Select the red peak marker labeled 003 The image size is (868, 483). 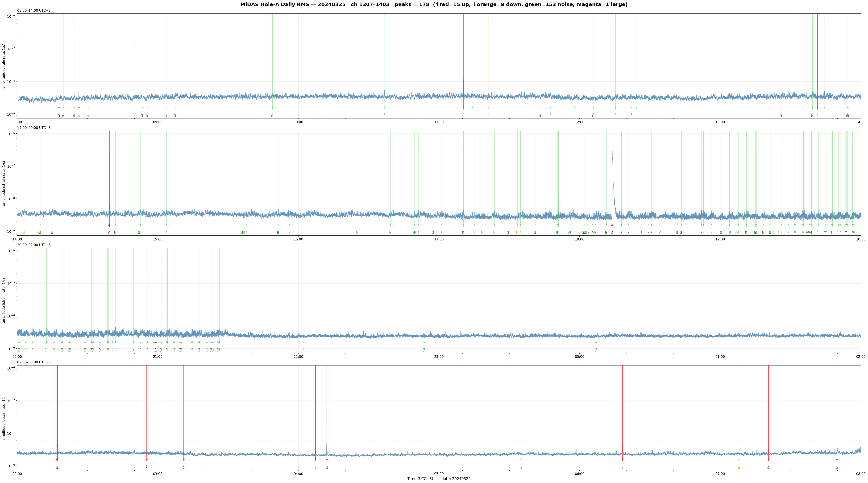pos(79,108)
